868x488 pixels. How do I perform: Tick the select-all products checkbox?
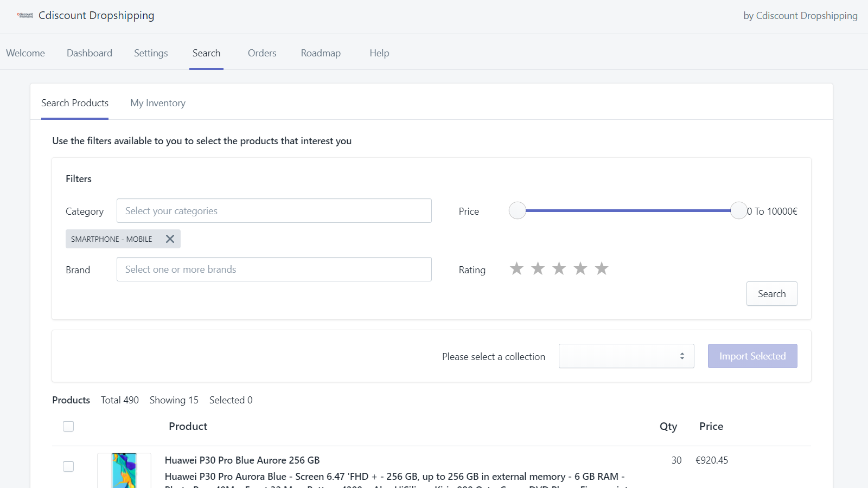tap(68, 426)
